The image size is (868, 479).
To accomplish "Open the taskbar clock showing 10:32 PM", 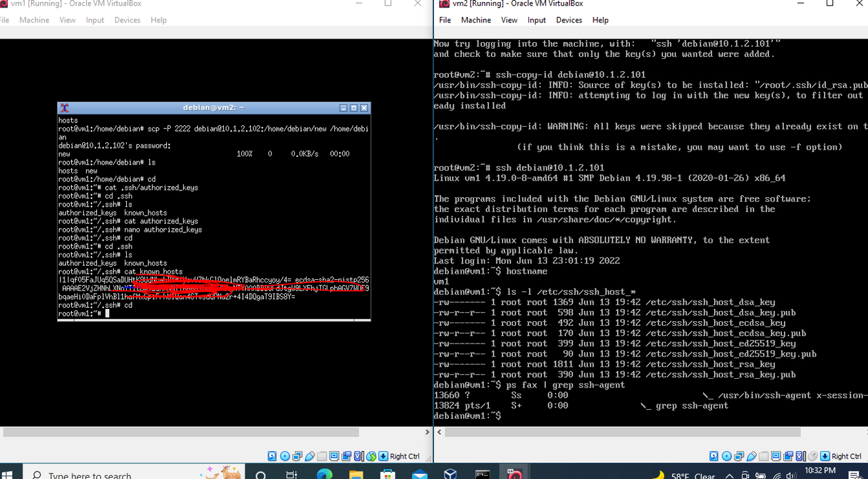I will [821, 472].
